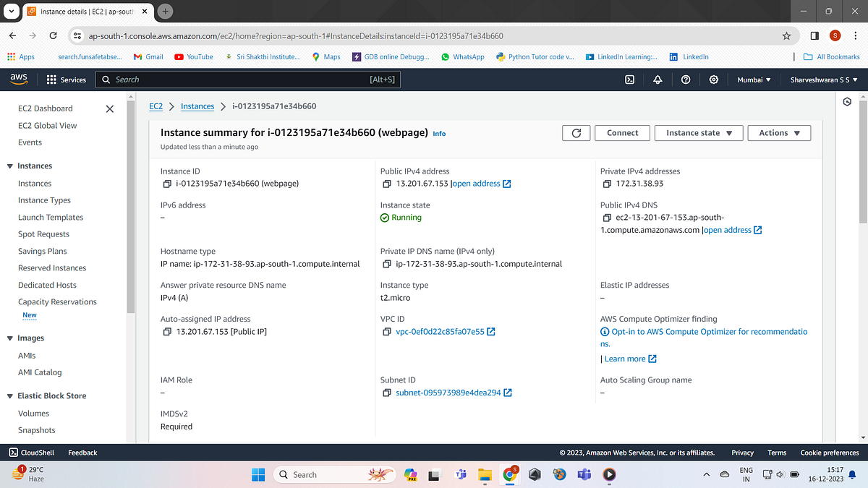Close the sidebar with the X icon
The height and width of the screenshot is (488, 868).
click(x=109, y=108)
